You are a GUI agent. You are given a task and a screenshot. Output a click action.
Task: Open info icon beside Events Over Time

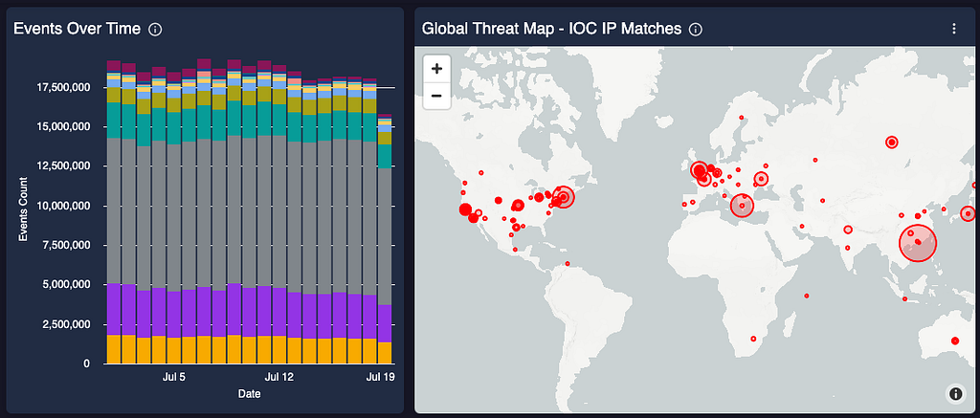tap(156, 30)
